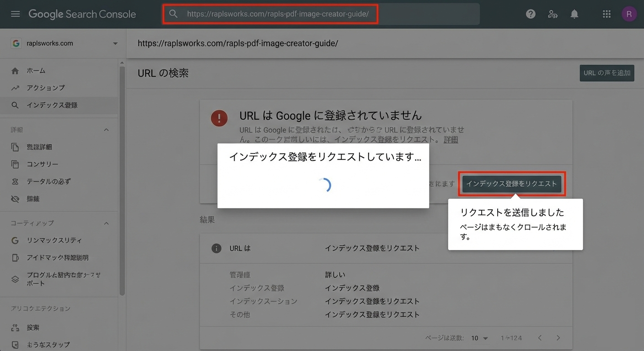Select アイドマック in the sidebar
This screenshot has width=644, height=351.
tap(58, 258)
